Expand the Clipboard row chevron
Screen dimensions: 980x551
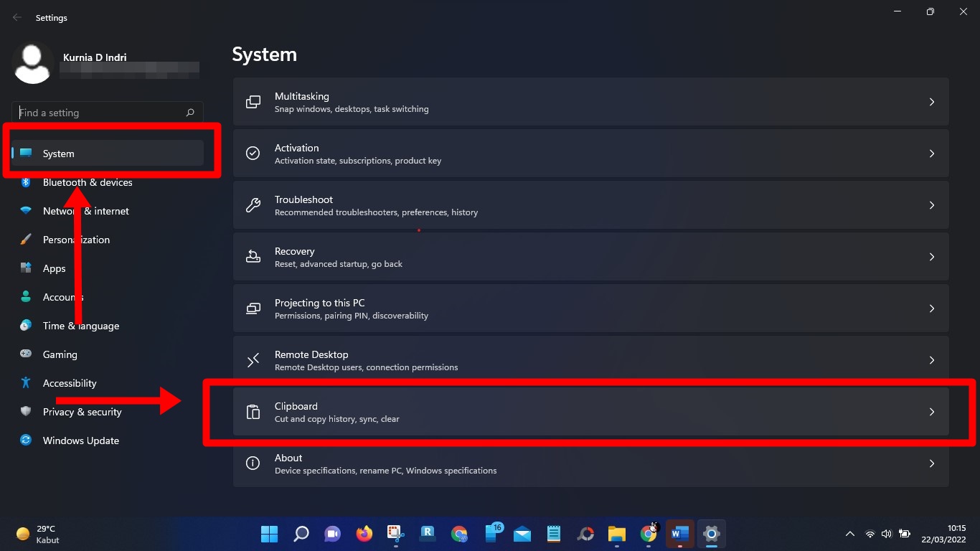pyautogui.click(x=931, y=412)
